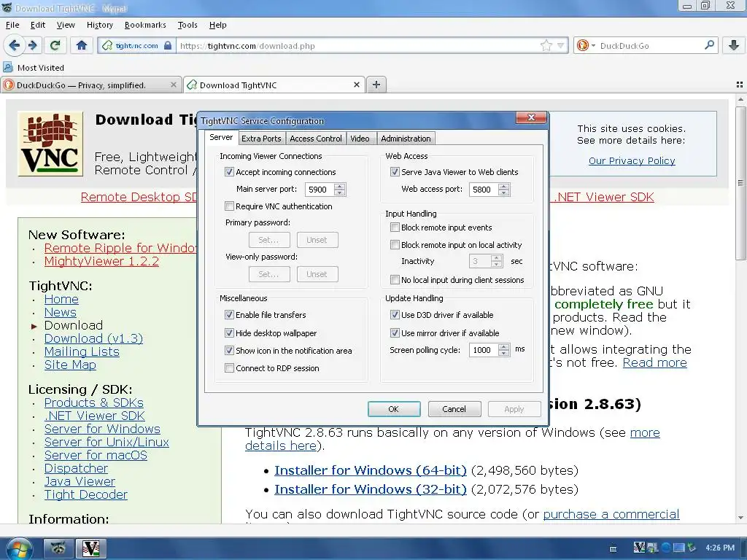The image size is (747, 560).
Task: Click the browser Back arrow button
Action: 15,46
